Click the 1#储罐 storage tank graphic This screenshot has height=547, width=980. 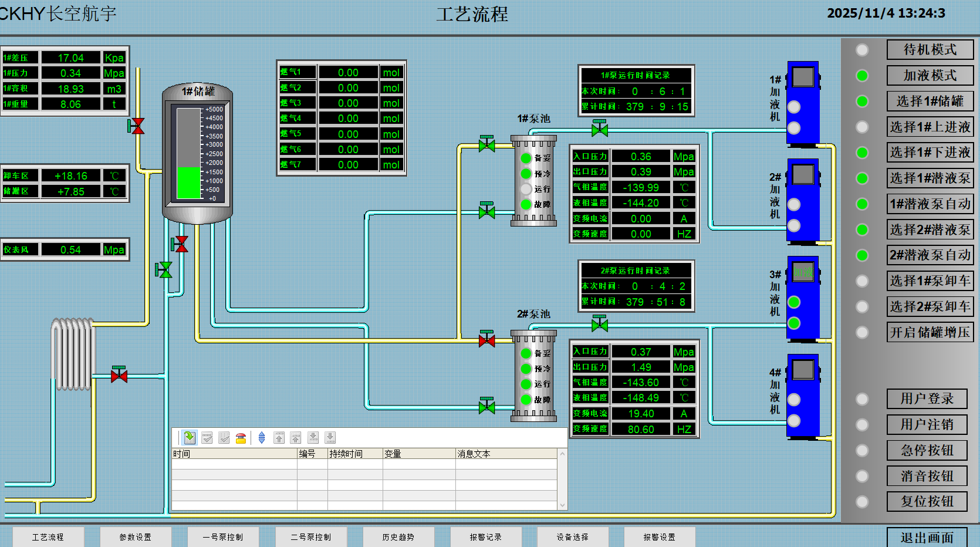pyautogui.click(x=197, y=154)
